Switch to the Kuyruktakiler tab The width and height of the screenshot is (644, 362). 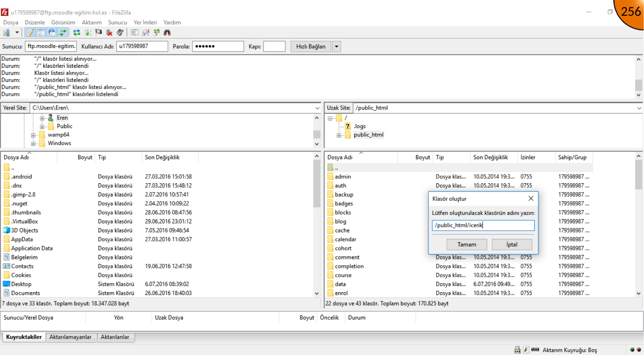click(x=24, y=337)
